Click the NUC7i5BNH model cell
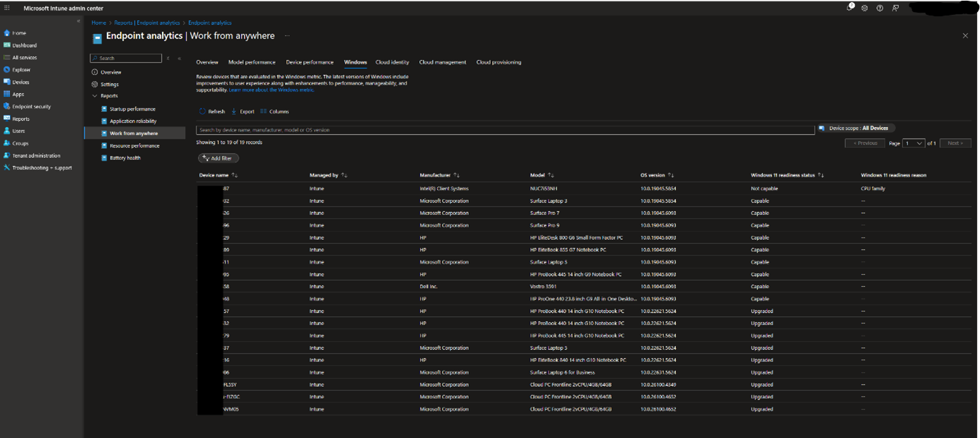980x438 pixels. 544,189
